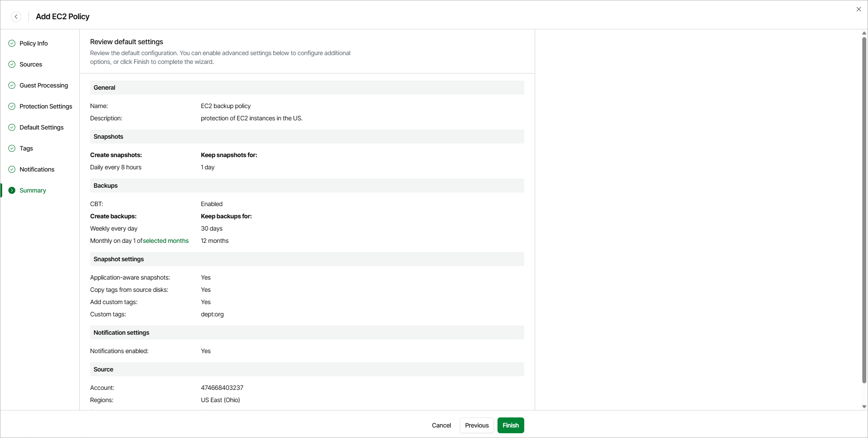Click the Guest Processing step checkmark icon
Screen dimensions: 868x438
pos(12,85)
